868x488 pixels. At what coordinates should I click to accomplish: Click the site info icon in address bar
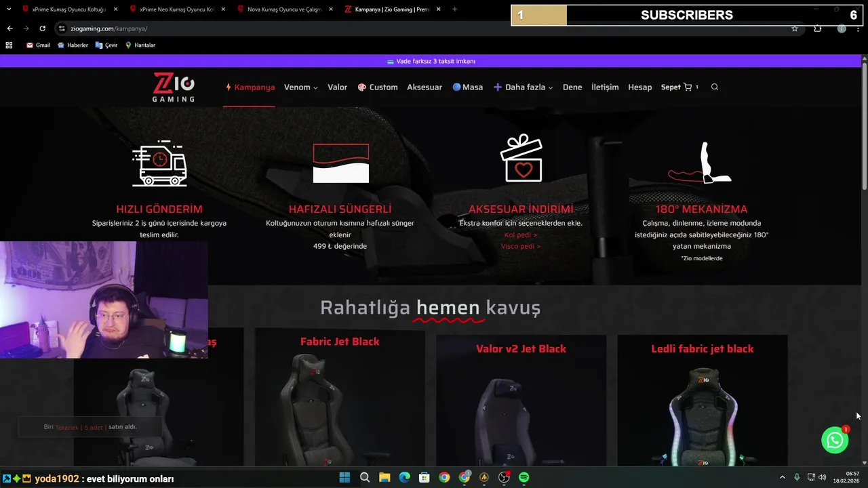tap(62, 28)
